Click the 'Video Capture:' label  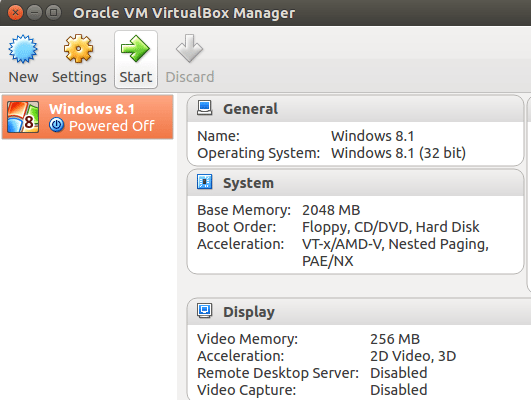[x=247, y=390]
